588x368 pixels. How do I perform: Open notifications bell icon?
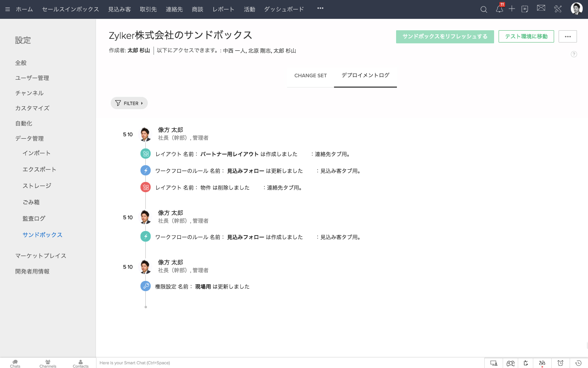[499, 9]
